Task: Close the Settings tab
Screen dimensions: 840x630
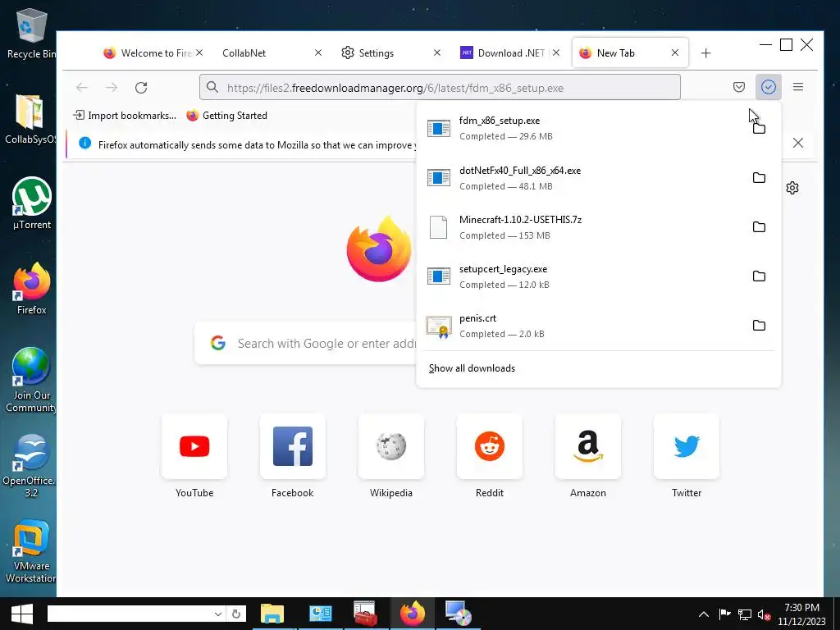Action: [437, 52]
